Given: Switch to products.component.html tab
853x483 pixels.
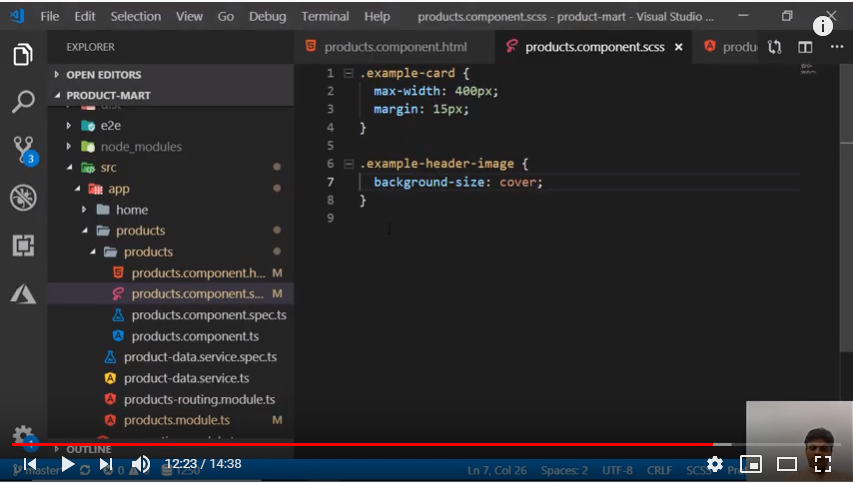Looking at the screenshot, I should click(x=394, y=47).
